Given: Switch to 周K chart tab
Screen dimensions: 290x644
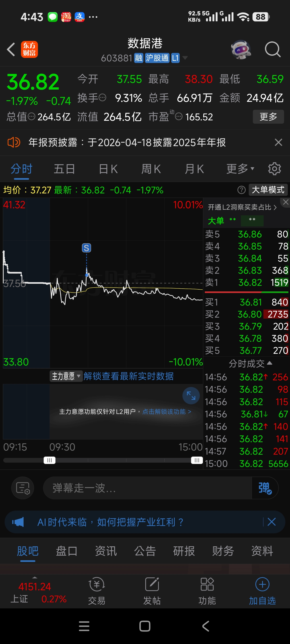Looking at the screenshot, I should pyautogui.click(x=151, y=169).
